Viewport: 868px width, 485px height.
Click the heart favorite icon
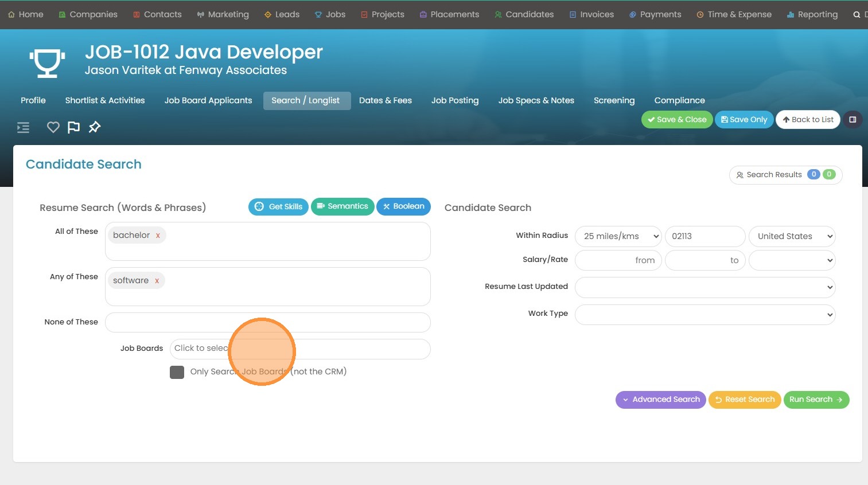[53, 127]
